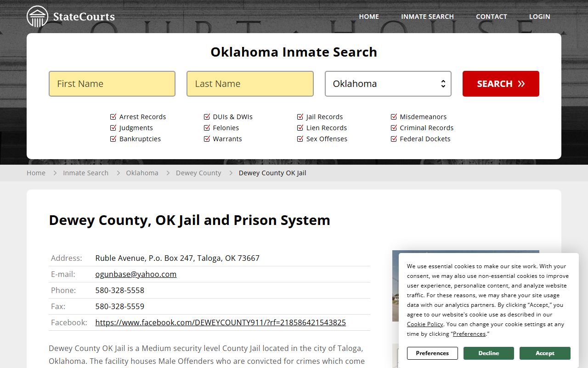The height and width of the screenshot is (368, 588).
Task: Toggle the Misdemeanors checkbox
Action: 394,117
